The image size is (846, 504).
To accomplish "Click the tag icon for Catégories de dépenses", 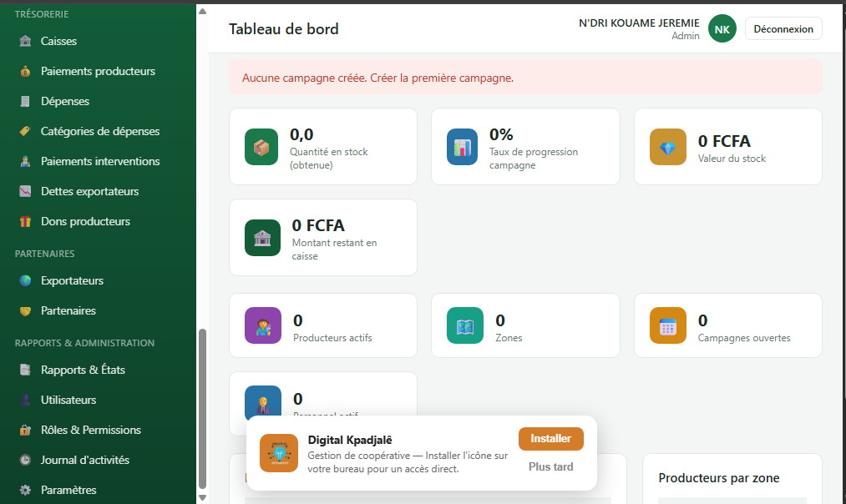I will [25, 131].
